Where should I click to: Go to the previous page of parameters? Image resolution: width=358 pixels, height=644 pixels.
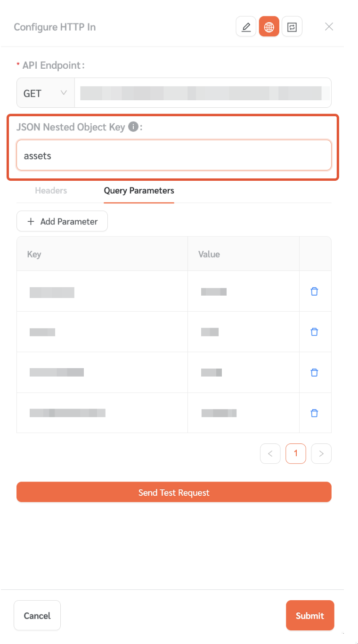point(270,453)
